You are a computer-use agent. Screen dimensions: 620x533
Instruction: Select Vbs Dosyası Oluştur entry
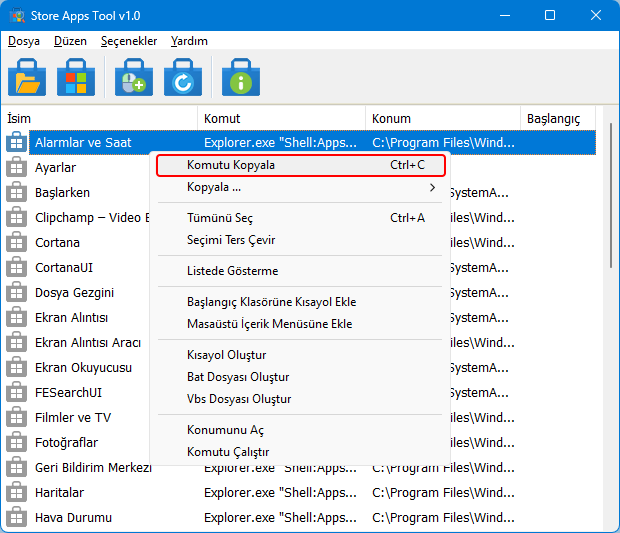[x=301, y=399]
